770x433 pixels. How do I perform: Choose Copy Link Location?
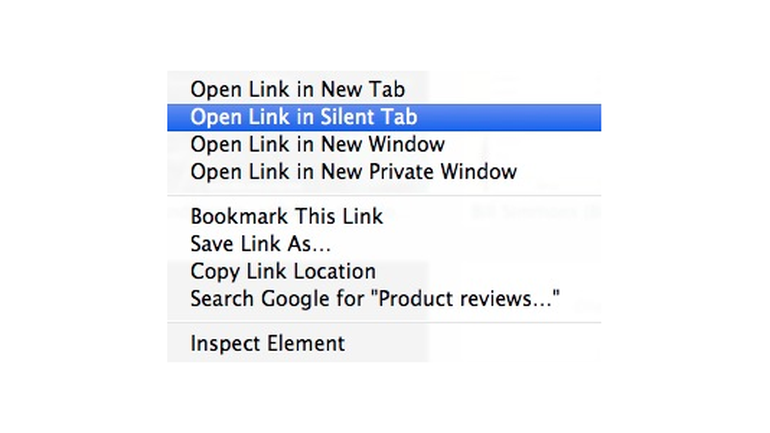(x=283, y=271)
